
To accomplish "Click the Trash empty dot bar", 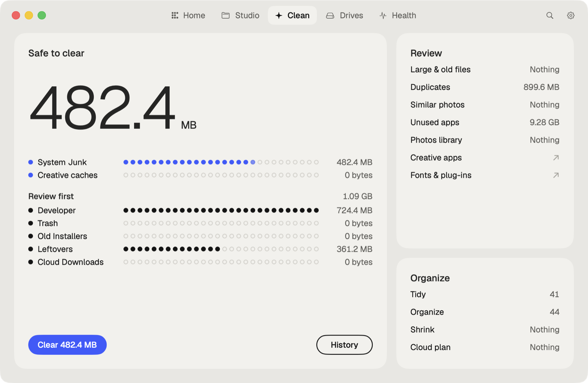I will [221, 223].
